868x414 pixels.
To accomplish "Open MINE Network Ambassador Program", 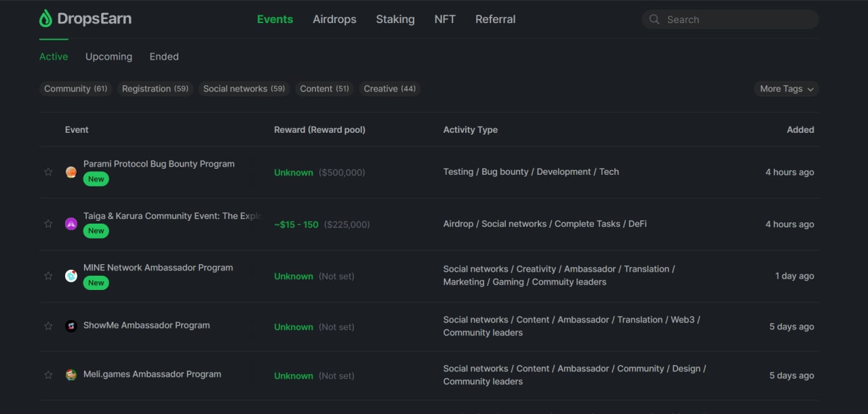I will (158, 268).
